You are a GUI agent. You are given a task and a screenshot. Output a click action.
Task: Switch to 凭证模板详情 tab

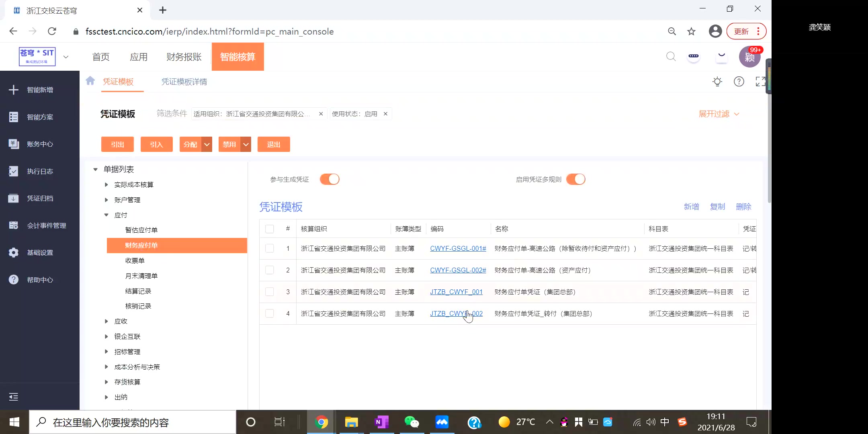pos(184,81)
